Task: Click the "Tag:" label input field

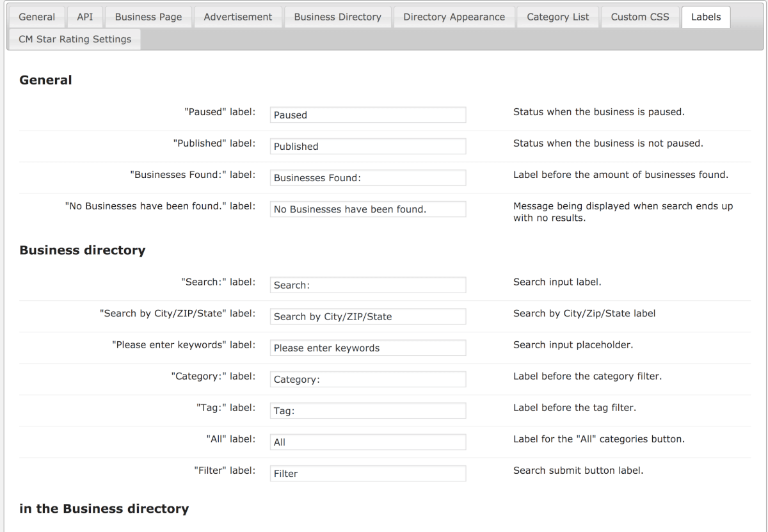Action: (x=367, y=411)
